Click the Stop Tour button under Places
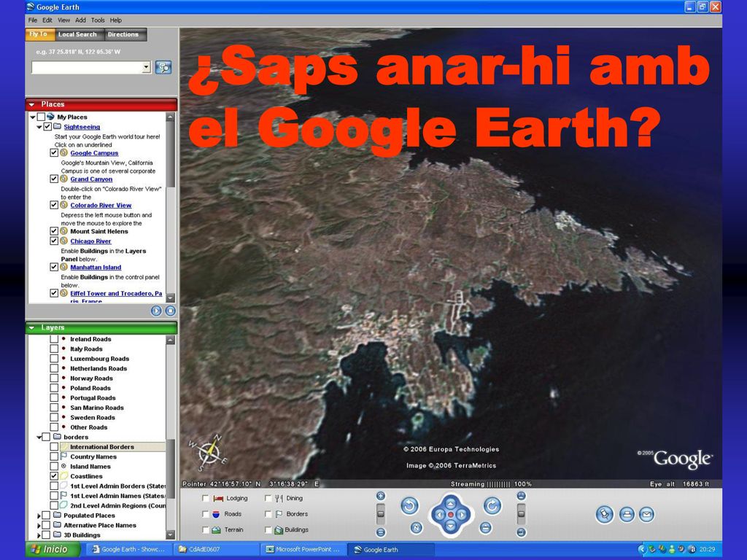 point(170,311)
